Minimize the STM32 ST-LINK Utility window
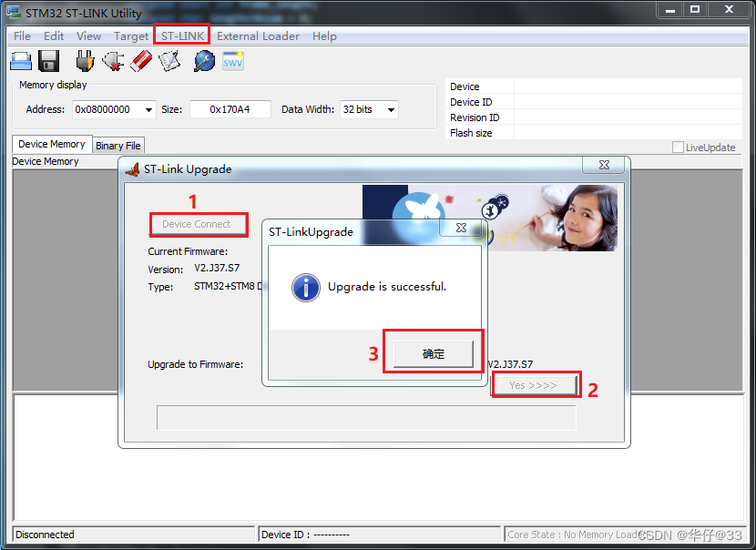The width and height of the screenshot is (756, 550). point(670,9)
